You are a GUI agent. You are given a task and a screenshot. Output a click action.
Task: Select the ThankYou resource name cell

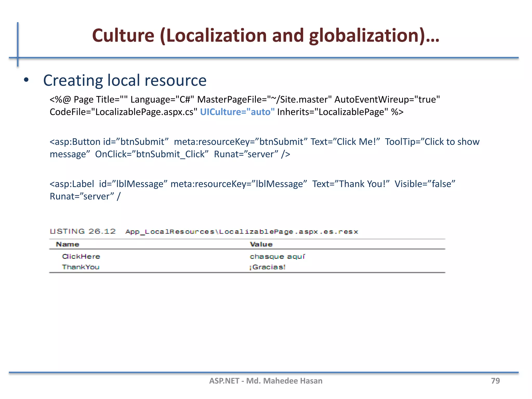point(81,267)
